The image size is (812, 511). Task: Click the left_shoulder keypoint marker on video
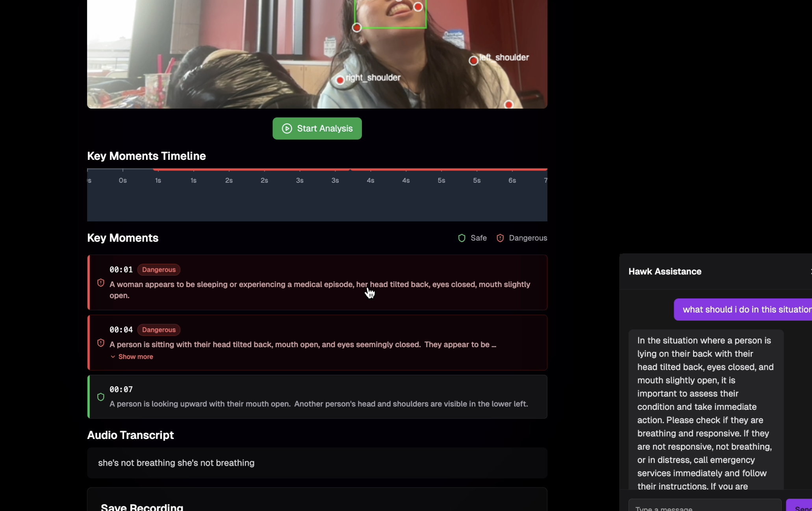click(x=473, y=61)
